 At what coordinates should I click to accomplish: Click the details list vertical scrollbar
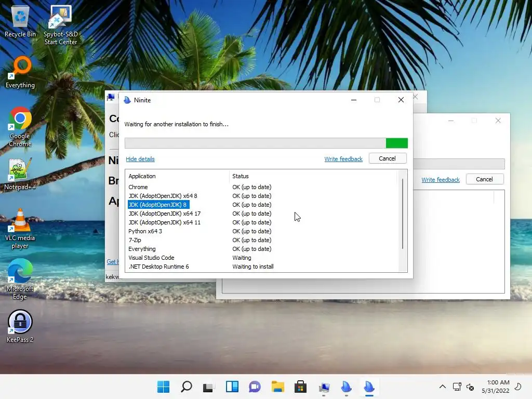[x=403, y=214]
